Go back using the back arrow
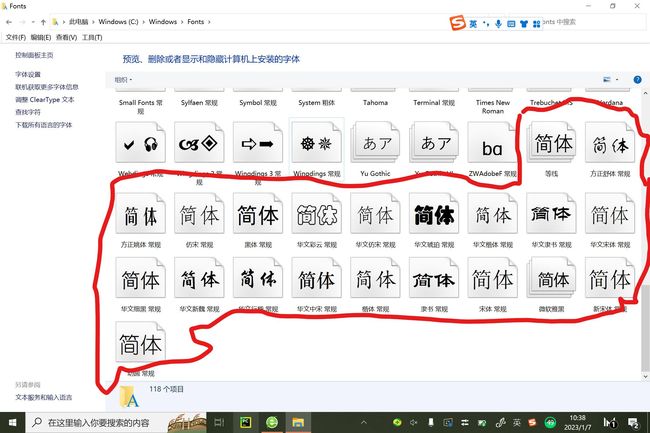 tap(9, 22)
